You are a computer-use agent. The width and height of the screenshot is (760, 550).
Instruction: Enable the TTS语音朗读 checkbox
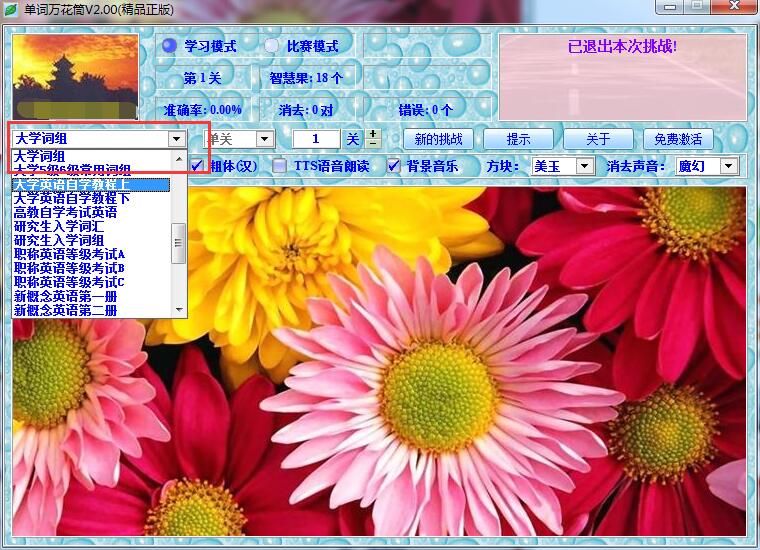coord(279,166)
